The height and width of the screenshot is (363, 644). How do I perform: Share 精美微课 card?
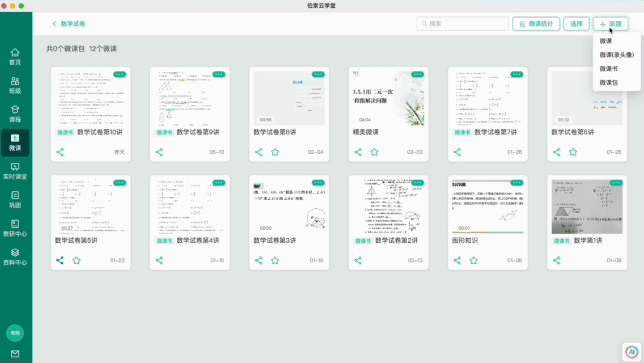358,152
